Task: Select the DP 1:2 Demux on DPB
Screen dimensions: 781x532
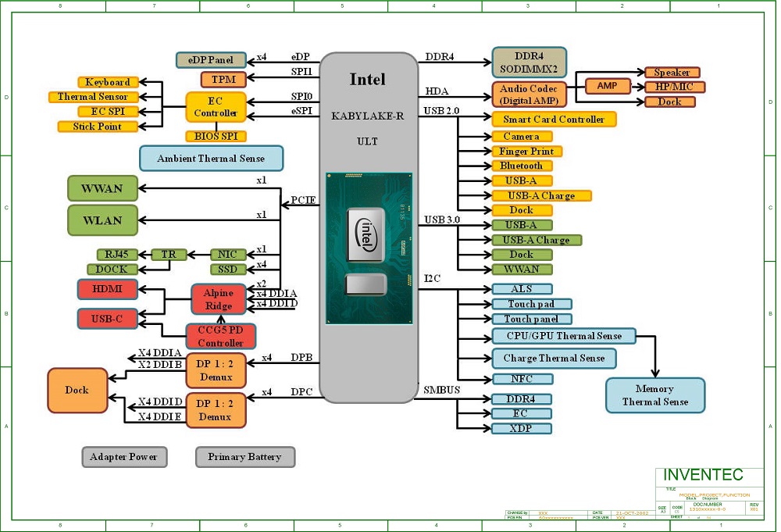Action: click(216, 370)
